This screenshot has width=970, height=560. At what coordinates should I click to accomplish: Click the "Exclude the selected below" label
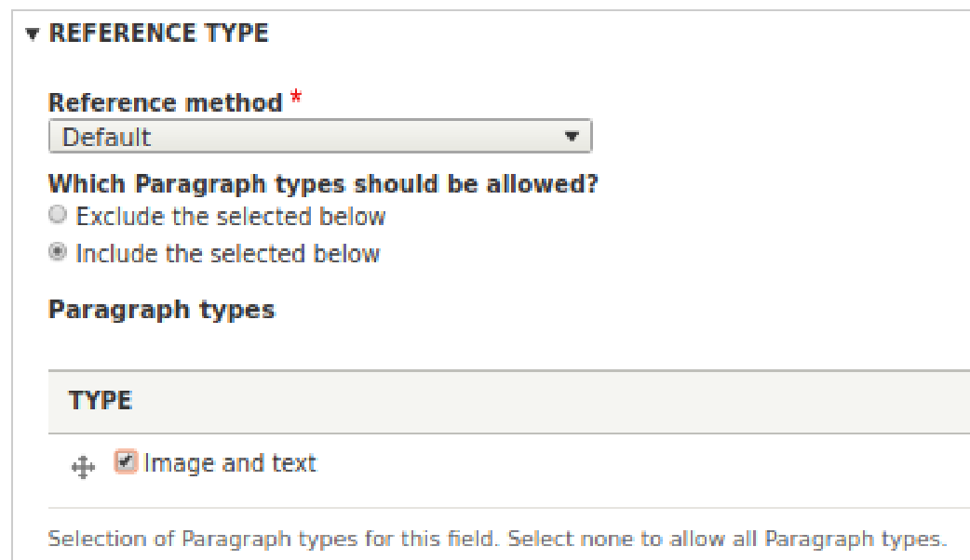click(x=230, y=217)
